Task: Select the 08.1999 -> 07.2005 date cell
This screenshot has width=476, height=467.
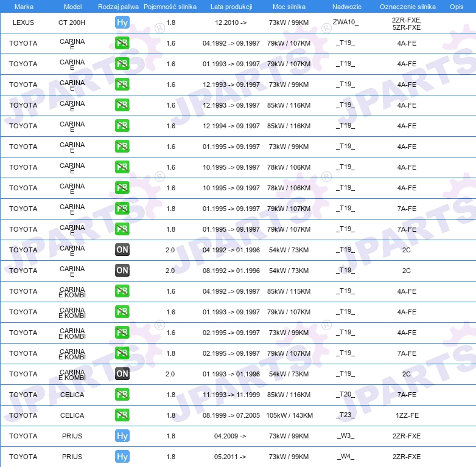Action: 231,415
